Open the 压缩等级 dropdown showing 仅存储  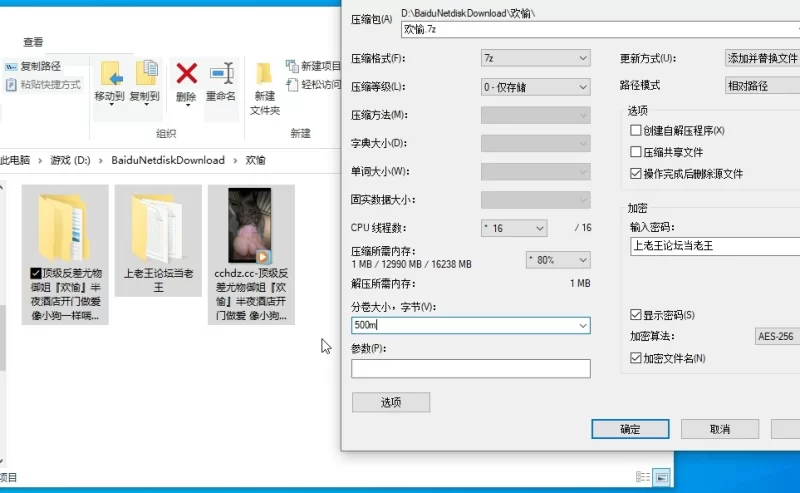tap(535, 87)
